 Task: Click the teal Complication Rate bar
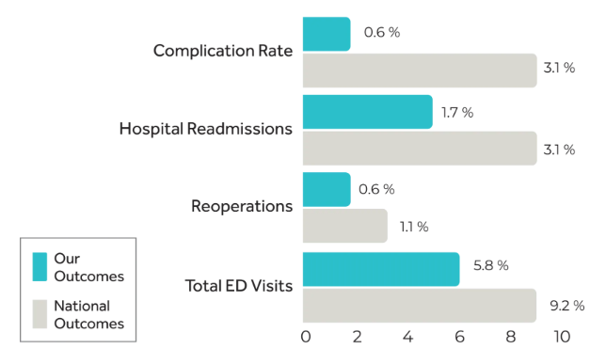click(327, 34)
